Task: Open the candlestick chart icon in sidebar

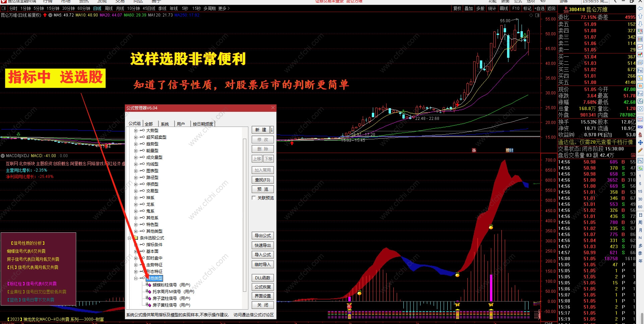Action: [640, 55]
